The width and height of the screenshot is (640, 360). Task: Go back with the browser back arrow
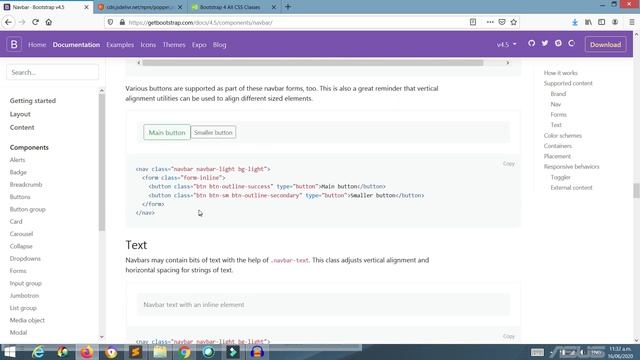[9, 22]
